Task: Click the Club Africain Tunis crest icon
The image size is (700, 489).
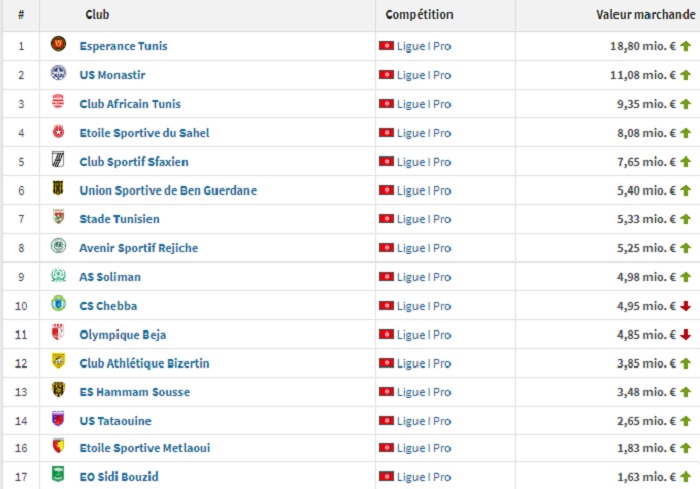Action: tap(58, 103)
